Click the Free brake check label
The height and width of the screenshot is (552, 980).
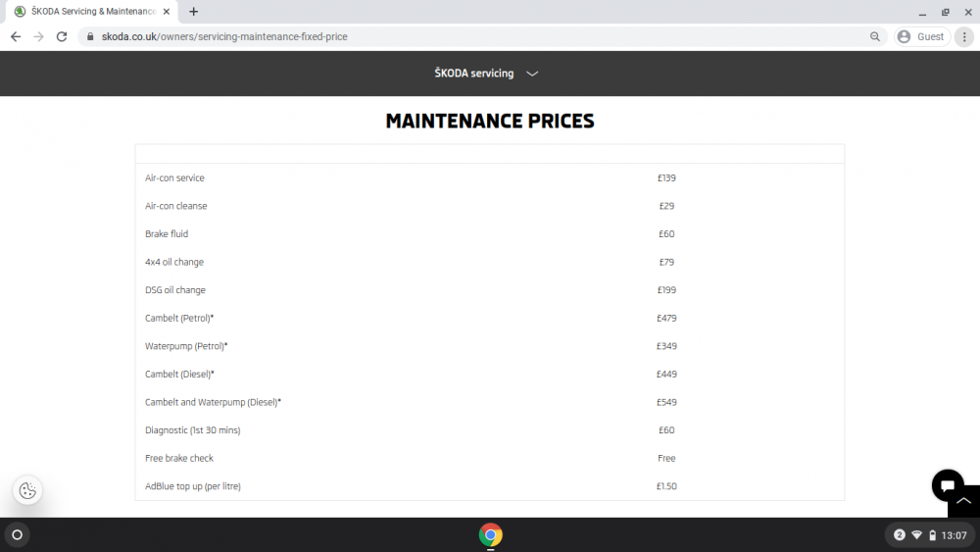click(178, 458)
